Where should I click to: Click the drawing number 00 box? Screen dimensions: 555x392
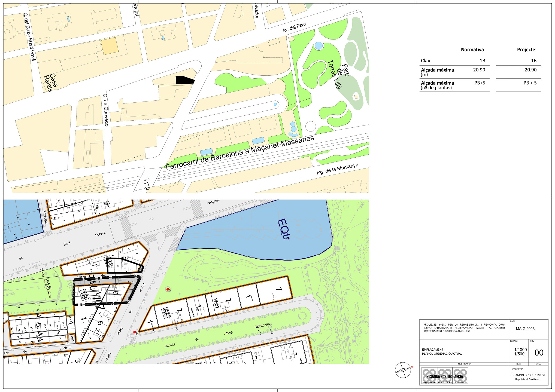539,353
